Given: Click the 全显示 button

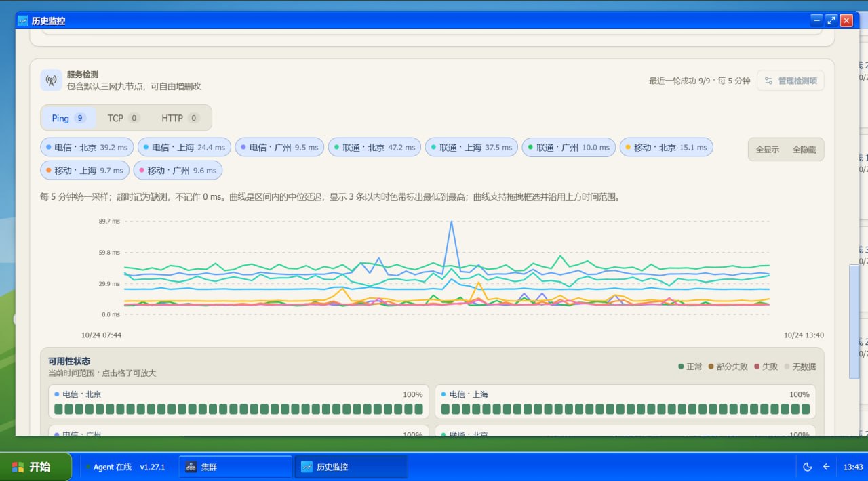Looking at the screenshot, I should coord(768,150).
